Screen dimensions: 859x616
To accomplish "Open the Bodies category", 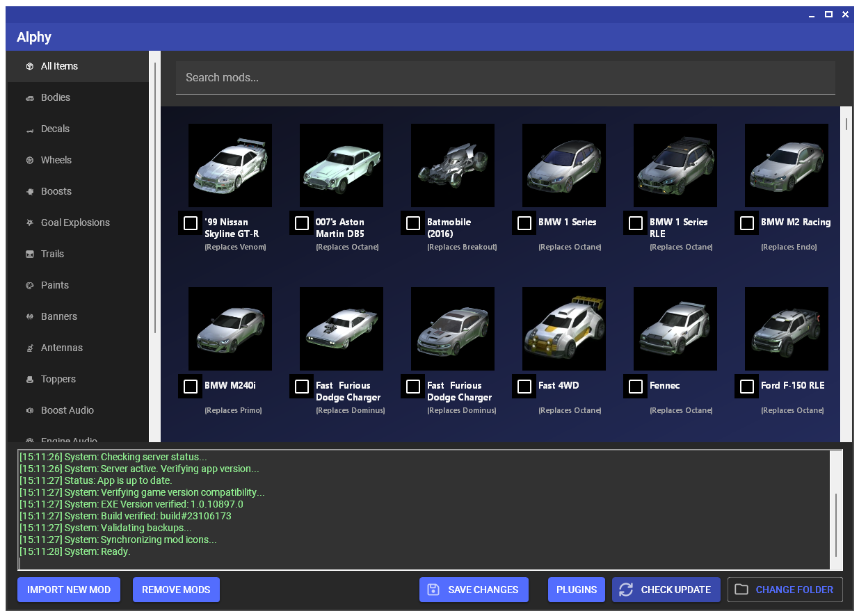I will click(78, 98).
